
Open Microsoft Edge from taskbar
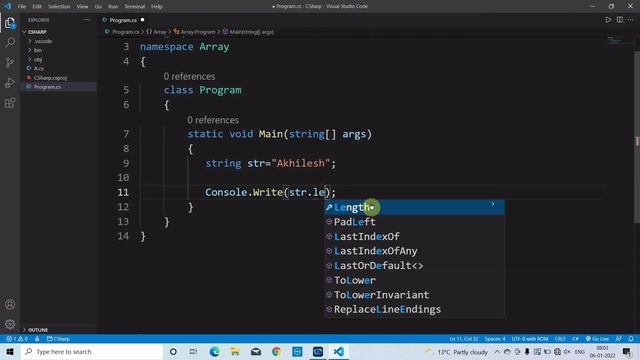[214, 351]
